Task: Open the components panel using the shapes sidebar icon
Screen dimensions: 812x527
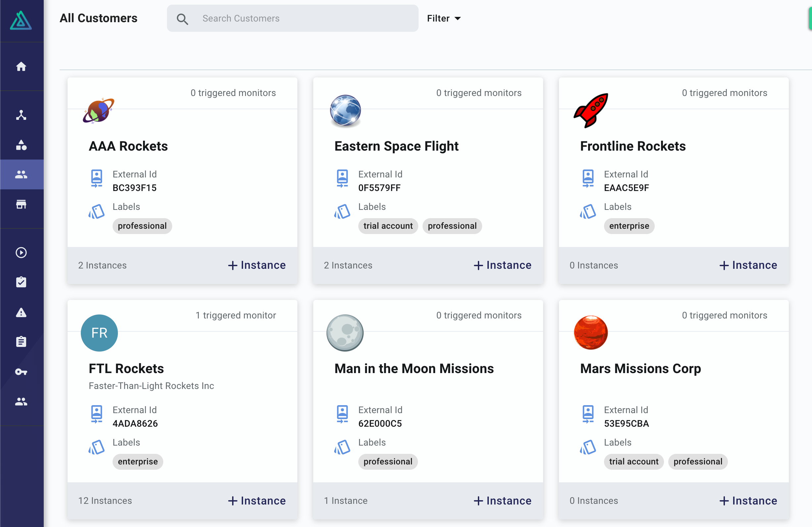Action: pos(21,146)
